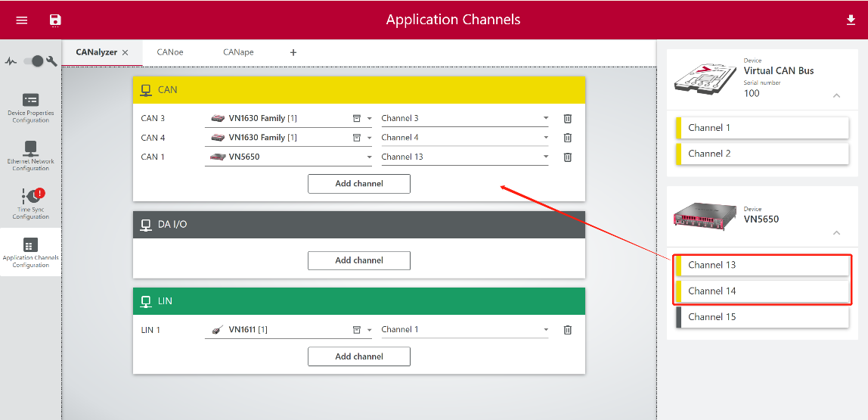Open Ethernet Network Configuration

coord(30,156)
